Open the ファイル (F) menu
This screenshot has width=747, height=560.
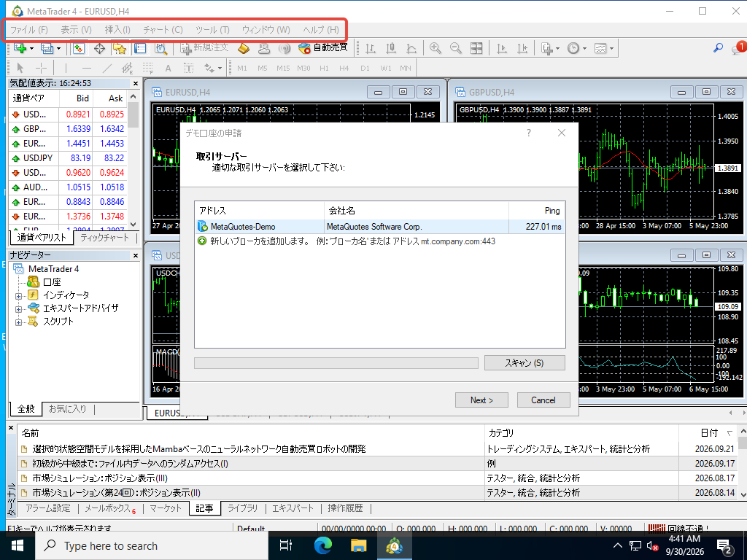click(29, 29)
